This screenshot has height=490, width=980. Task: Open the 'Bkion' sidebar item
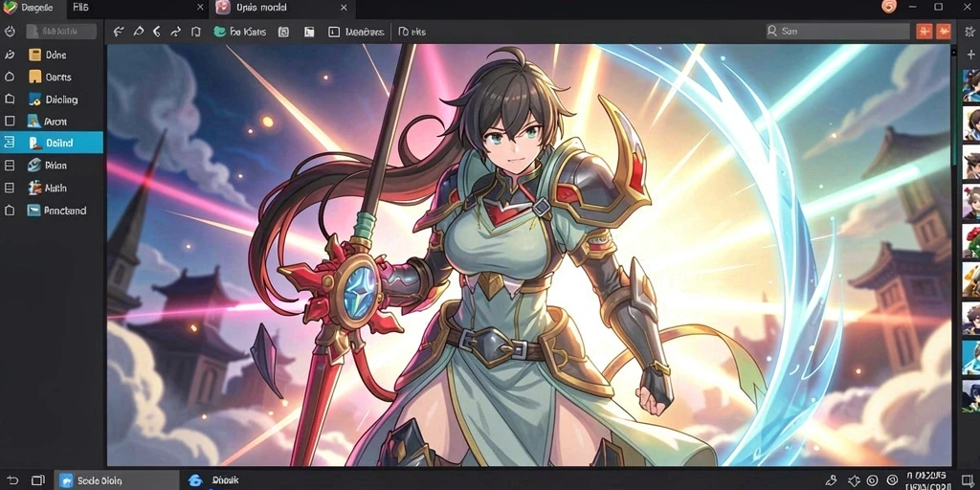(x=48, y=166)
